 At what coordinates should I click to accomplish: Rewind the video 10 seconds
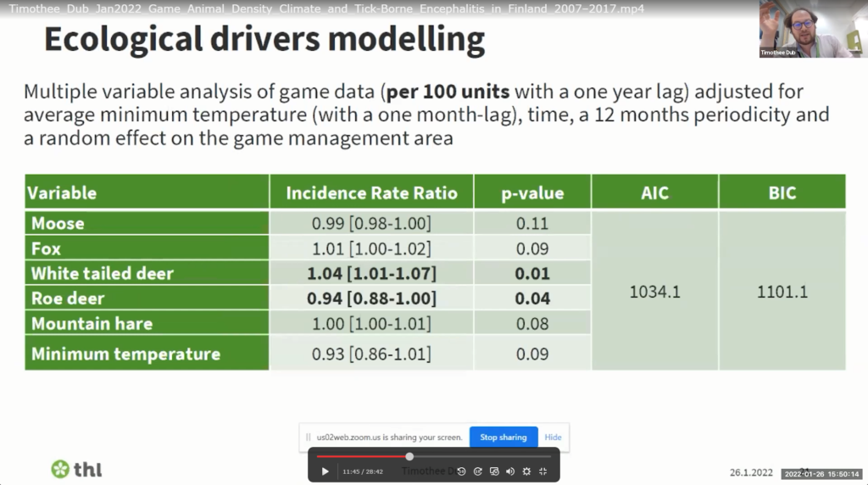click(x=462, y=471)
